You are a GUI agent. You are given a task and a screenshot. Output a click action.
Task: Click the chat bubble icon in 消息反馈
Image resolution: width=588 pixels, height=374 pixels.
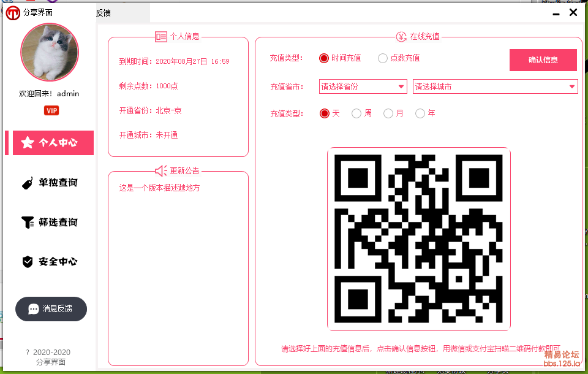click(x=33, y=309)
